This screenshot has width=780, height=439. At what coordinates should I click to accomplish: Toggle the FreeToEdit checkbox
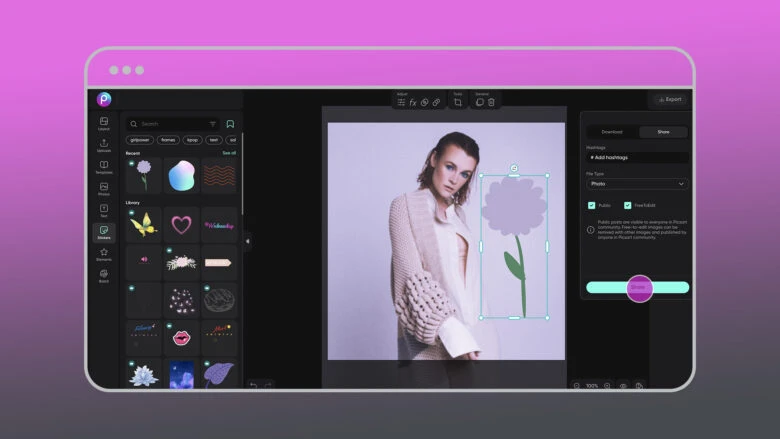(628, 205)
